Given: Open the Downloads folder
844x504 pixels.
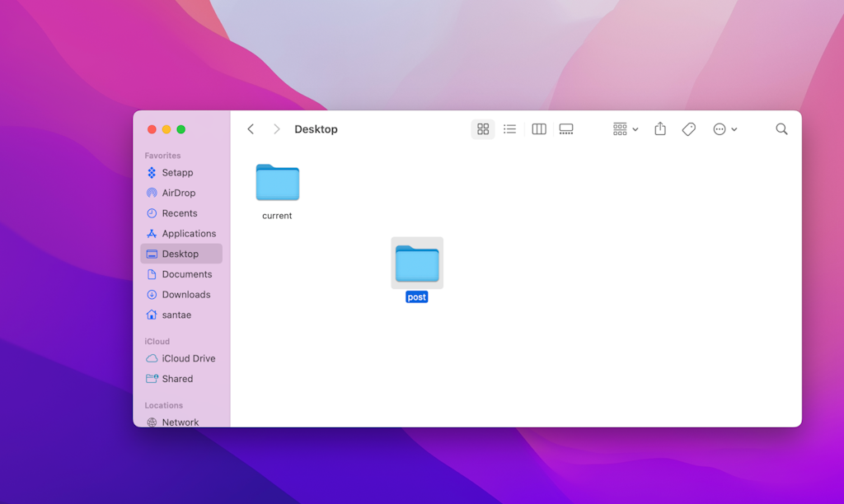Looking at the screenshot, I should click(185, 294).
